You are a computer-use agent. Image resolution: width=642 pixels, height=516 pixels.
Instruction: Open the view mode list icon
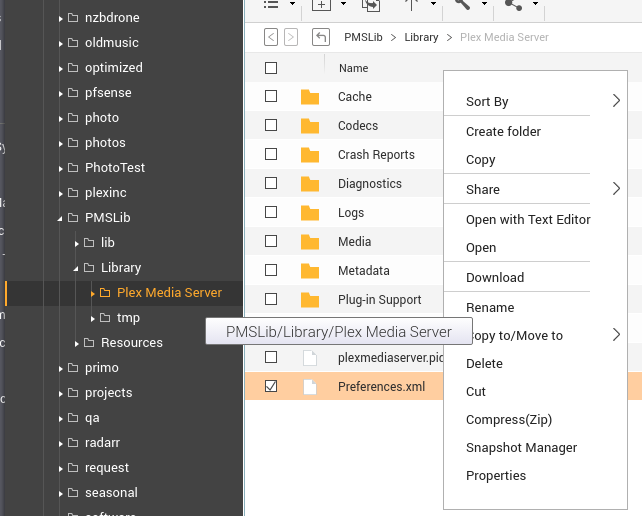pos(271,4)
